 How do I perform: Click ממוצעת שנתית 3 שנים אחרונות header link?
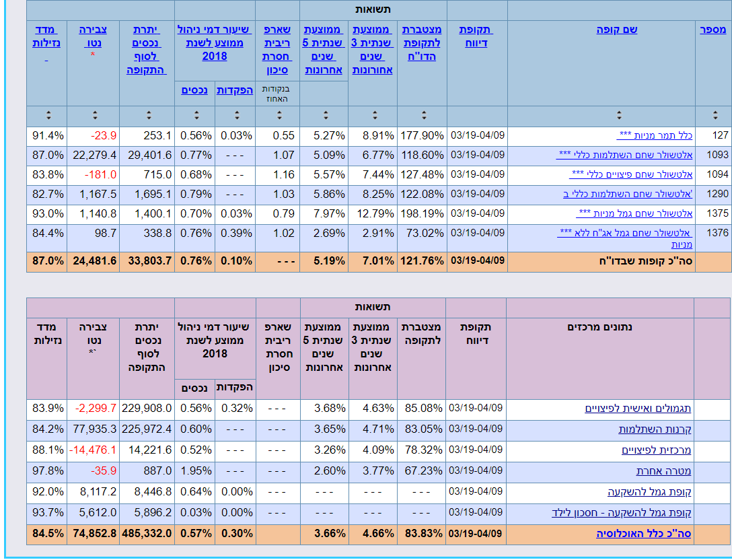coord(372,50)
